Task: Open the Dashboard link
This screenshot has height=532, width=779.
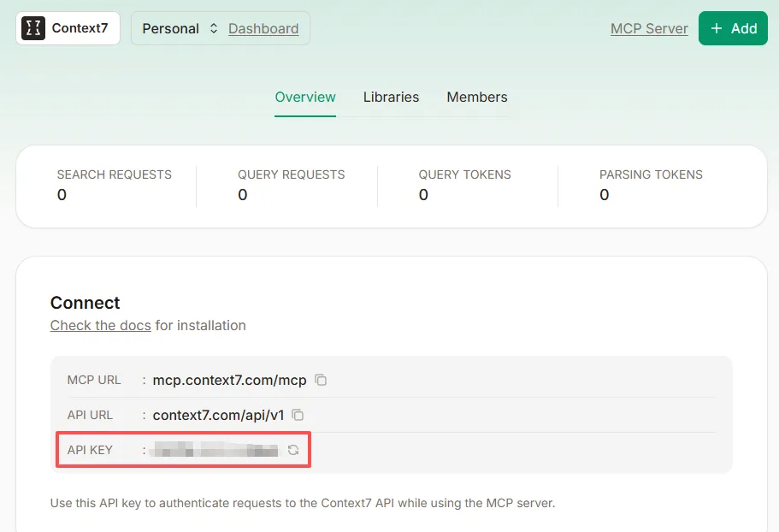Action: [x=263, y=28]
